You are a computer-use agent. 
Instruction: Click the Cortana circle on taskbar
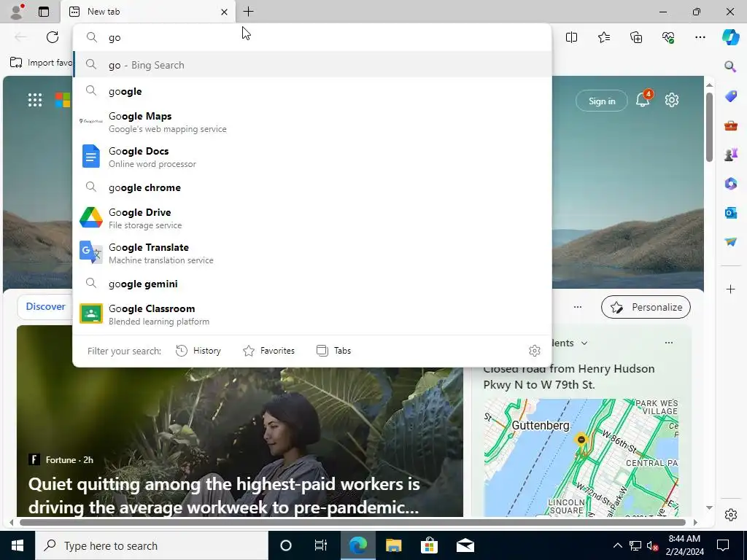[x=285, y=545]
